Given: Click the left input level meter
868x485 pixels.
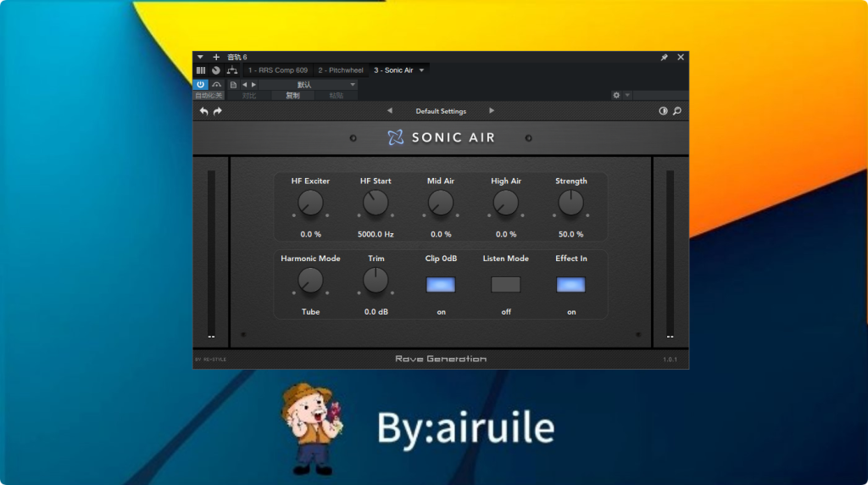Looking at the screenshot, I should (x=211, y=253).
